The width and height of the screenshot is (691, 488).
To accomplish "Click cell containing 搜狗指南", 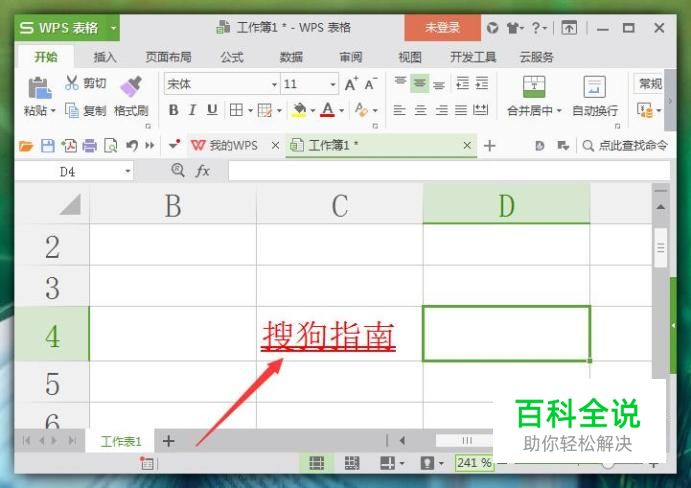I will pyautogui.click(x=339, y=334).
